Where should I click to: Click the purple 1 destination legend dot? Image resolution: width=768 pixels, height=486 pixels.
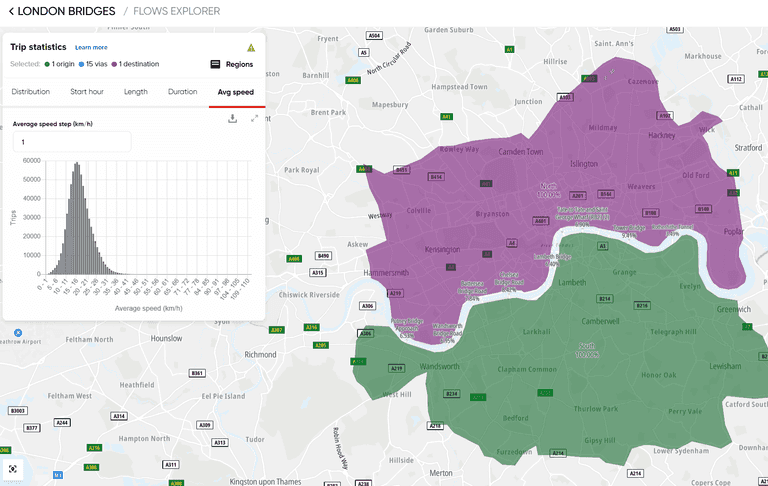click(x=115, y=64)
